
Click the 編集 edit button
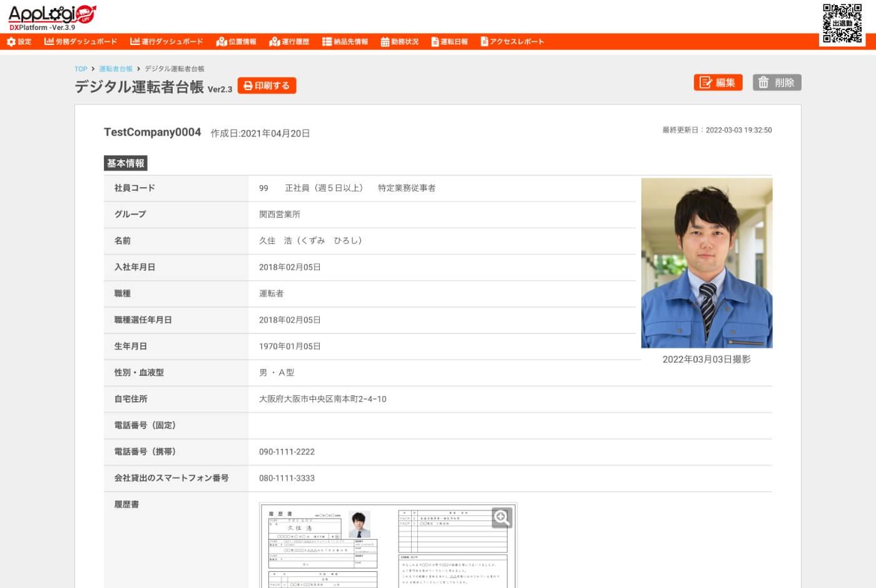(x=718, y=83)
